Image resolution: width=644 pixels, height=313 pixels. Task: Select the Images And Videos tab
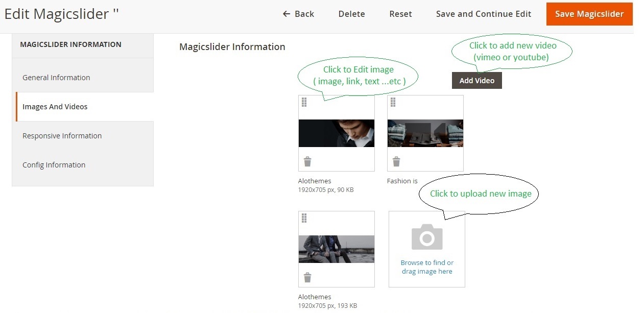click(x=55, y=107)
